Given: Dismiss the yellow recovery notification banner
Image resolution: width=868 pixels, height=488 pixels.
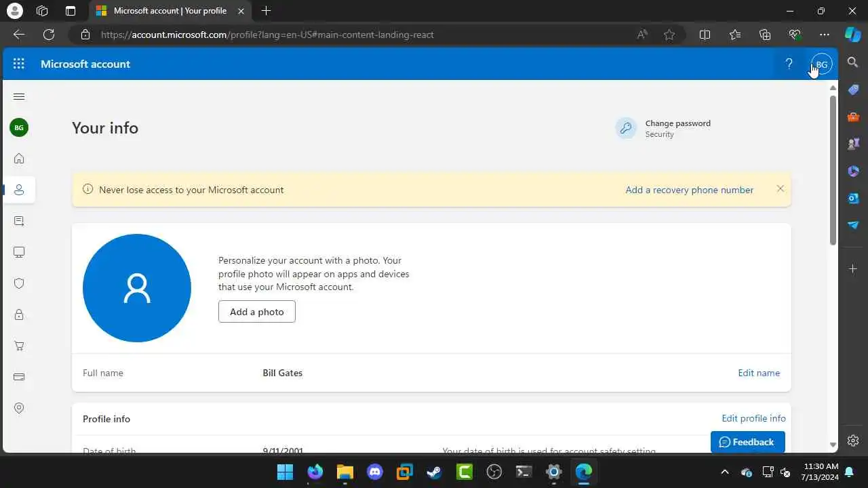Looking at the screenshot, I should (780, 189).
